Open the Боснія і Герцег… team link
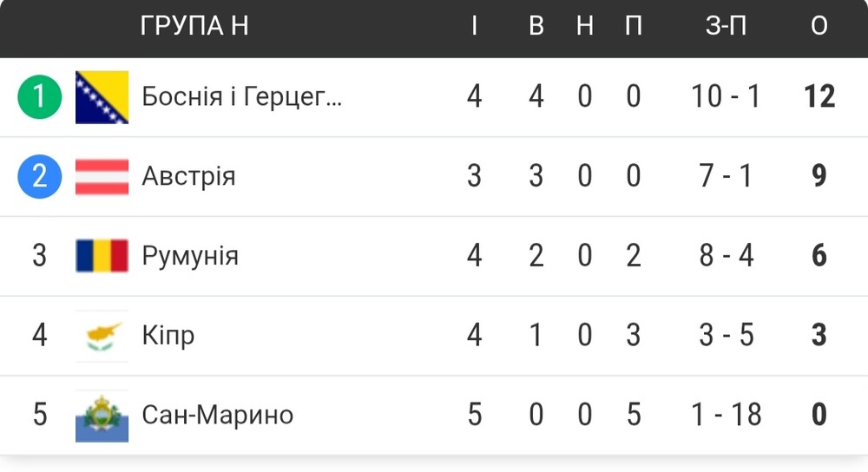This screenshot has width=868, height=472. click(242, 96)
